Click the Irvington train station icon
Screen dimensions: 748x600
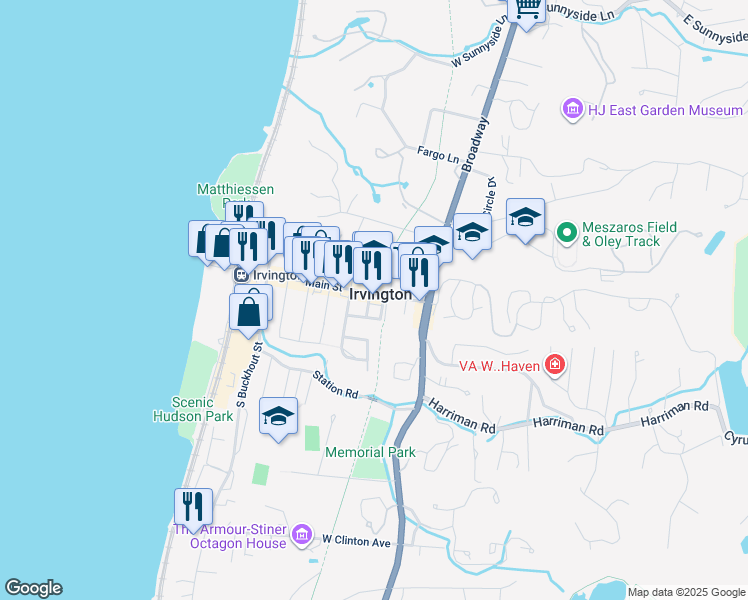241,275
